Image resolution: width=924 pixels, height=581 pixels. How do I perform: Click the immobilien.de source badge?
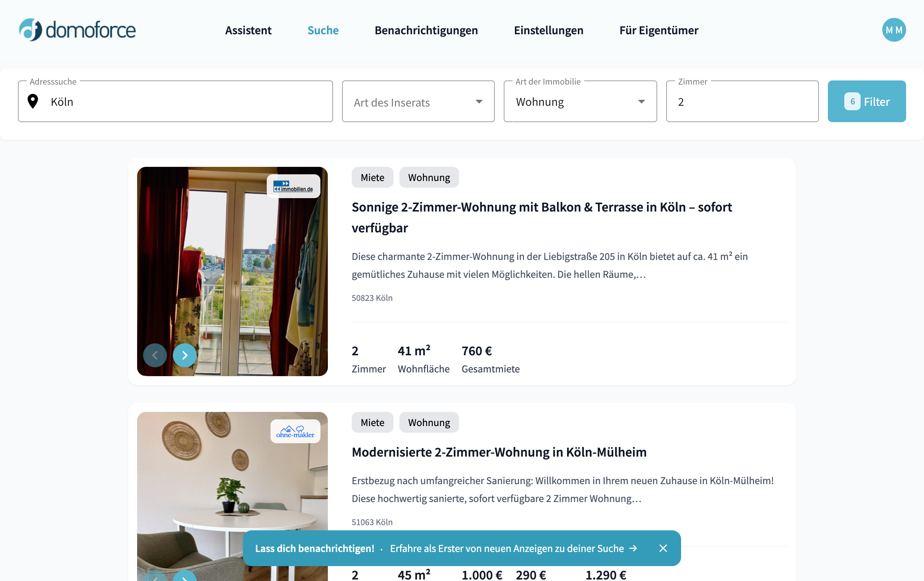point(294,186)
